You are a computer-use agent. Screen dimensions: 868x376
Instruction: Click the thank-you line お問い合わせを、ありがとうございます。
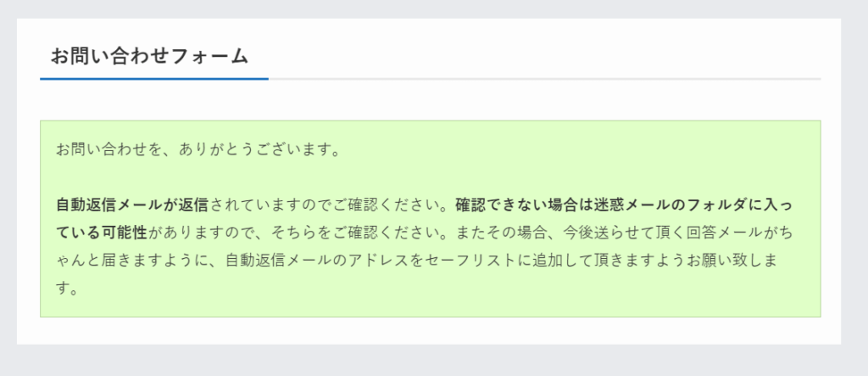[x=198, y=149]
